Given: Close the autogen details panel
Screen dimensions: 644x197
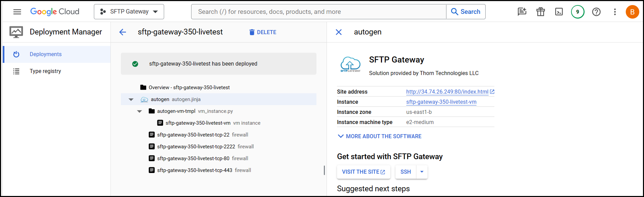Looking at the screenshot, I should pyautogui.click(x=339, y=32).
